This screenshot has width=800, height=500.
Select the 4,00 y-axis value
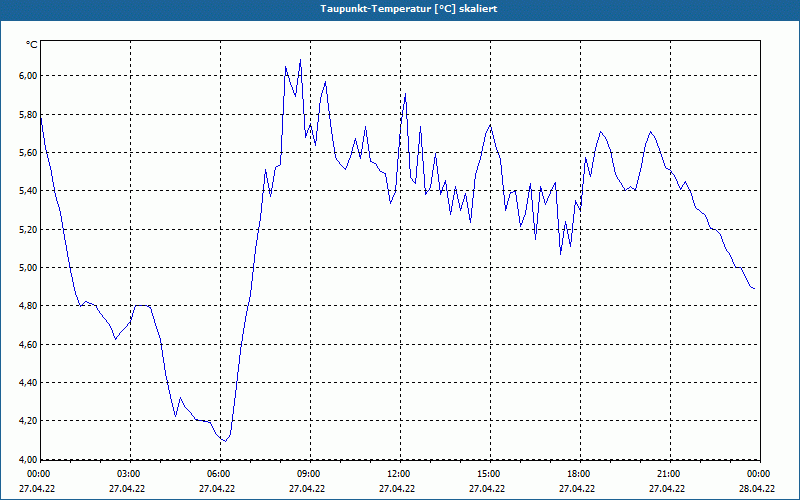tap(29, 459)
